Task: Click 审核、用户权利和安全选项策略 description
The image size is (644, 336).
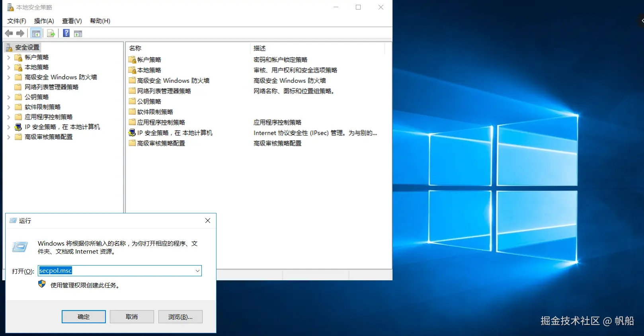Action: (295, 70)
